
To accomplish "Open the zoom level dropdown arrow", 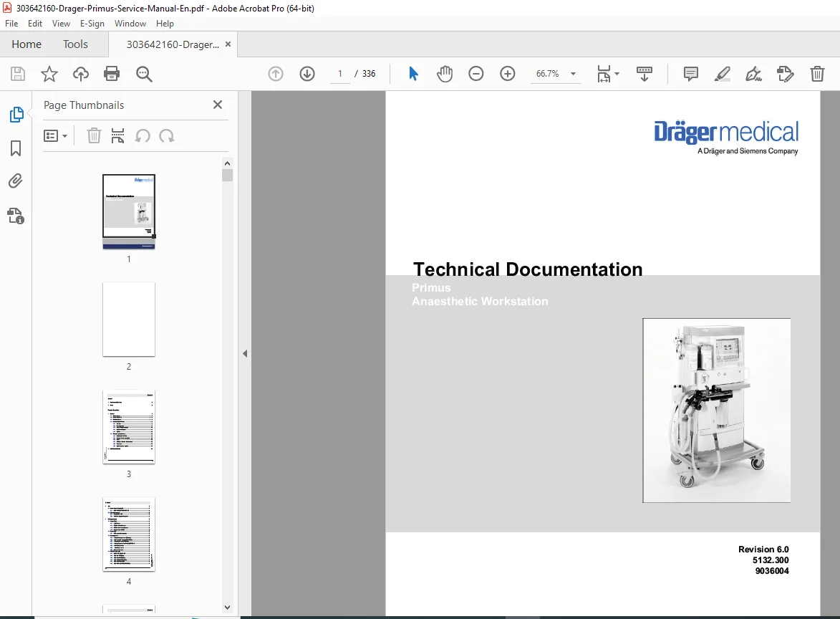I will (573, 73).
